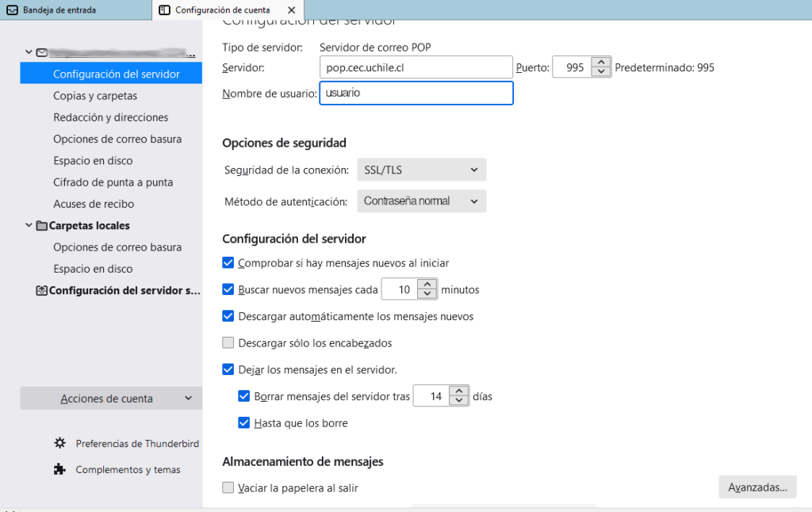Viewport: 812px width, 512px height.
Task: Select Copias y carpetas in sidebar
Action: (x=95, y=96)
